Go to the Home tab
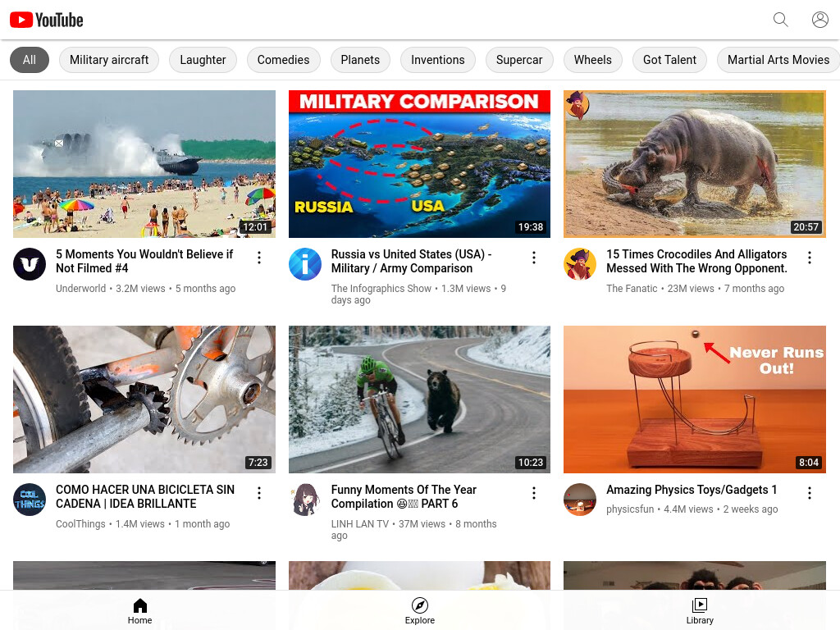Viewport: 840px width, 630px height. click(139, 611)
